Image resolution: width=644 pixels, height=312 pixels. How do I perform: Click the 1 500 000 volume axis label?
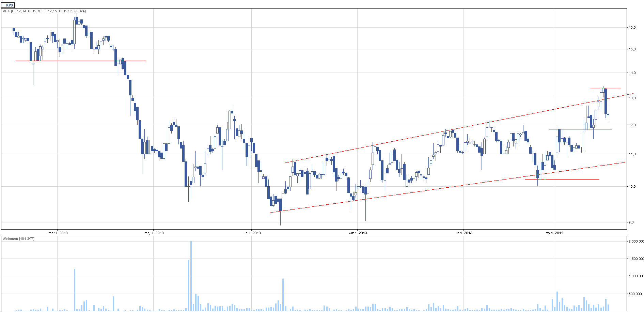(636, 259)
